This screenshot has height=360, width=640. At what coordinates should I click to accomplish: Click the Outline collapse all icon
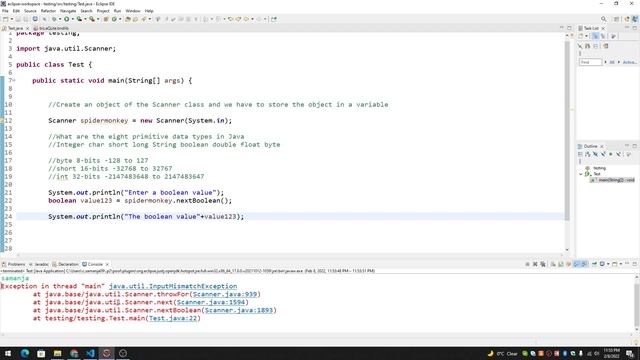(580, 154)
